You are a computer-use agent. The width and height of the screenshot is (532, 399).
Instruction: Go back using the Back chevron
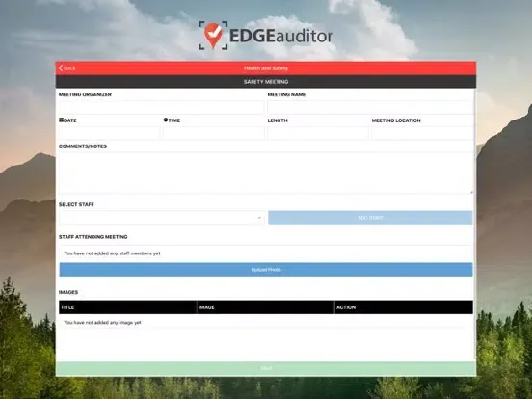click(x=61, y=68)
